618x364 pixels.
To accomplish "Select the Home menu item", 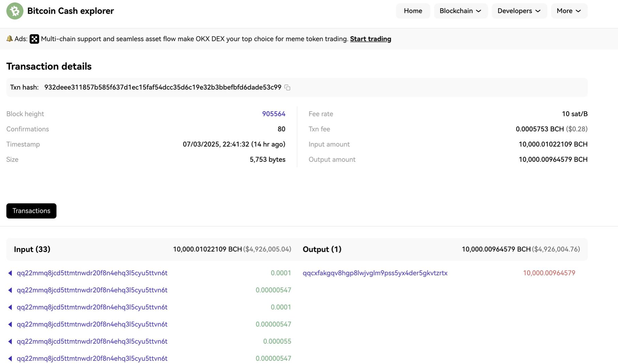I will tap(413, 11).
